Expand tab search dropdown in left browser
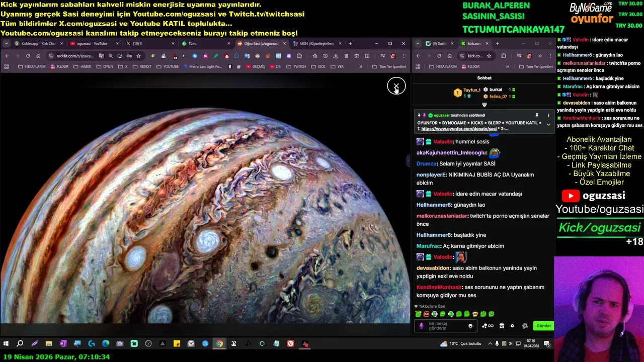 click(6, 44)
